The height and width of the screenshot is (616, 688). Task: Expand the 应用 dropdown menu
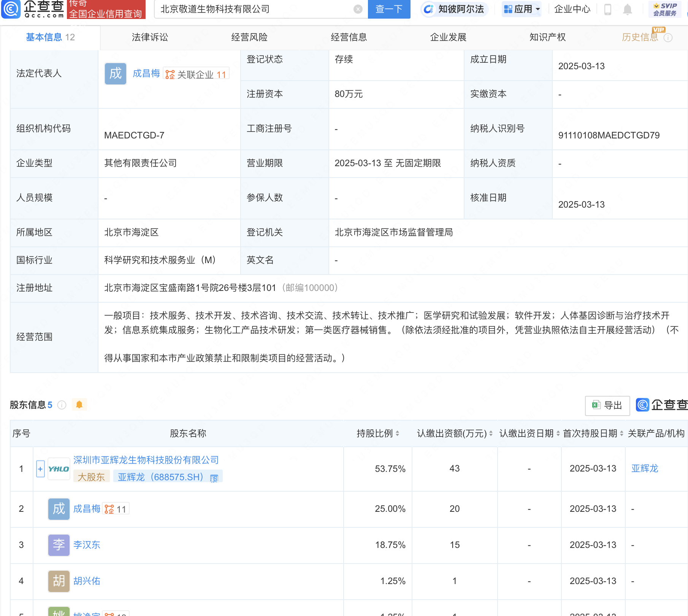(x=522, y=9)
